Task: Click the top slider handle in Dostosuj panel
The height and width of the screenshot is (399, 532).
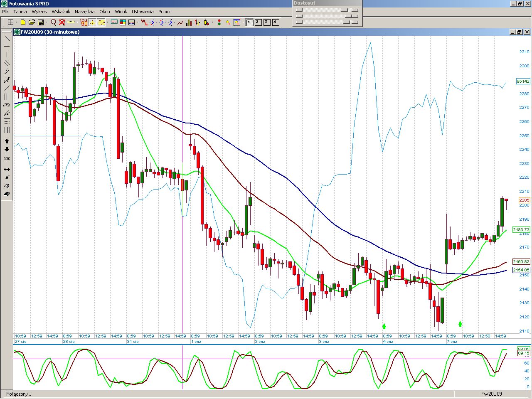Action: click(345, 10)
